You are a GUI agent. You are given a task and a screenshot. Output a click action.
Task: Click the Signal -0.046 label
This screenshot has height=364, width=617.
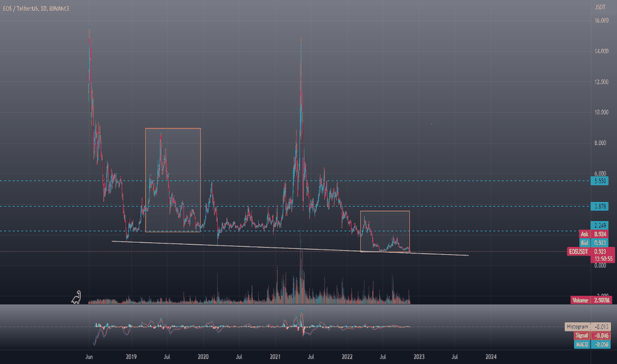pos(593,336)
